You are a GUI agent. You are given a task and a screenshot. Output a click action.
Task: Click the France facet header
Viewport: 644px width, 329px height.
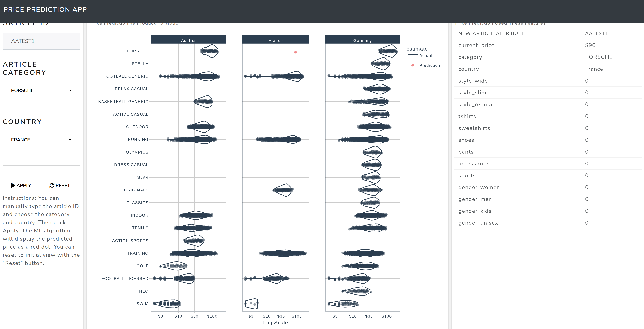(275, 40)
